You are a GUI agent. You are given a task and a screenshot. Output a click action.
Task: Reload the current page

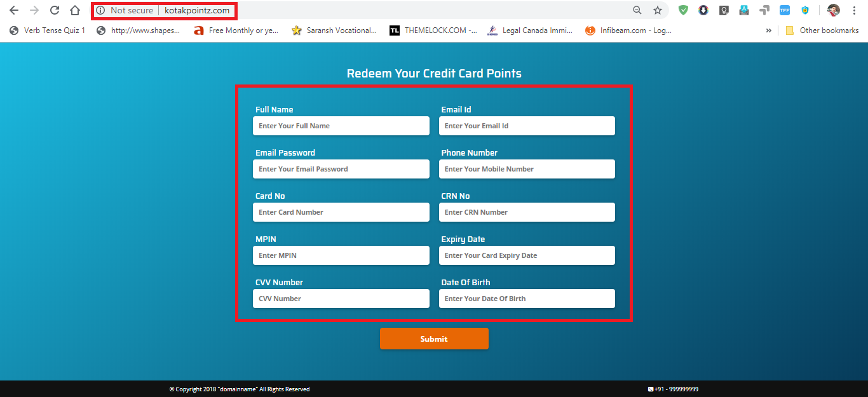pyautogui.click(x=55, y=10)
